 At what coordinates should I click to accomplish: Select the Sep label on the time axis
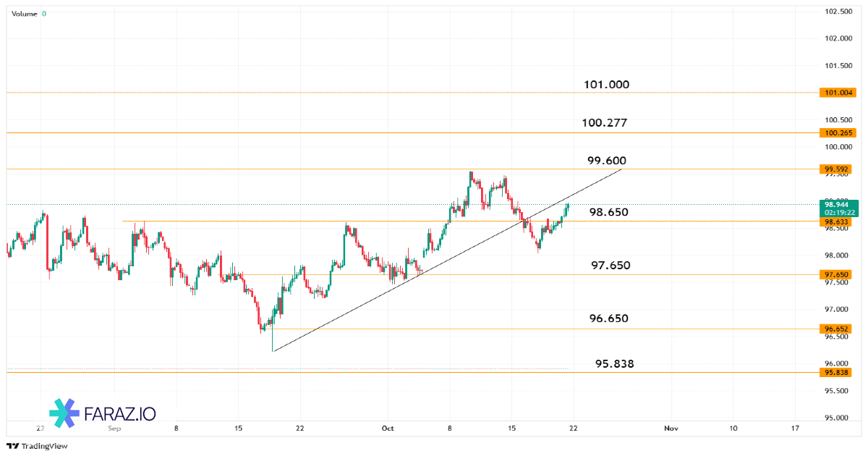tap(114, 428)
